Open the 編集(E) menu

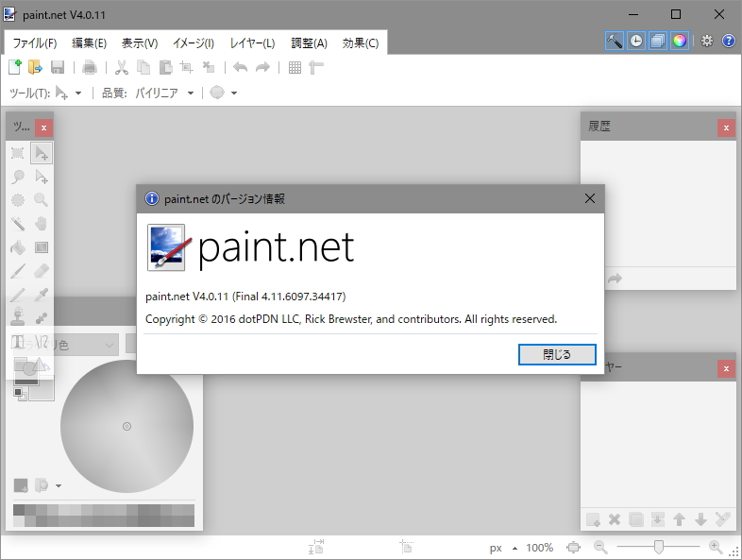pyautogui.click(x=90, y=43)
